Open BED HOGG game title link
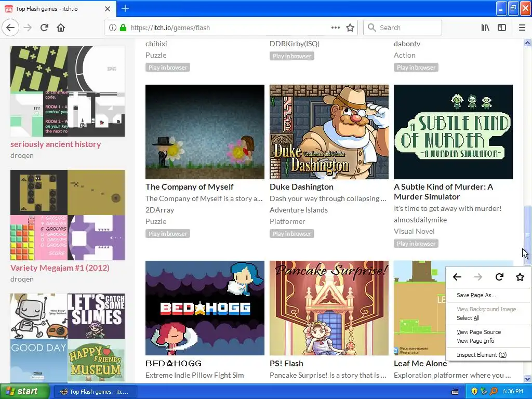532x399 pixels. (174, 363)
